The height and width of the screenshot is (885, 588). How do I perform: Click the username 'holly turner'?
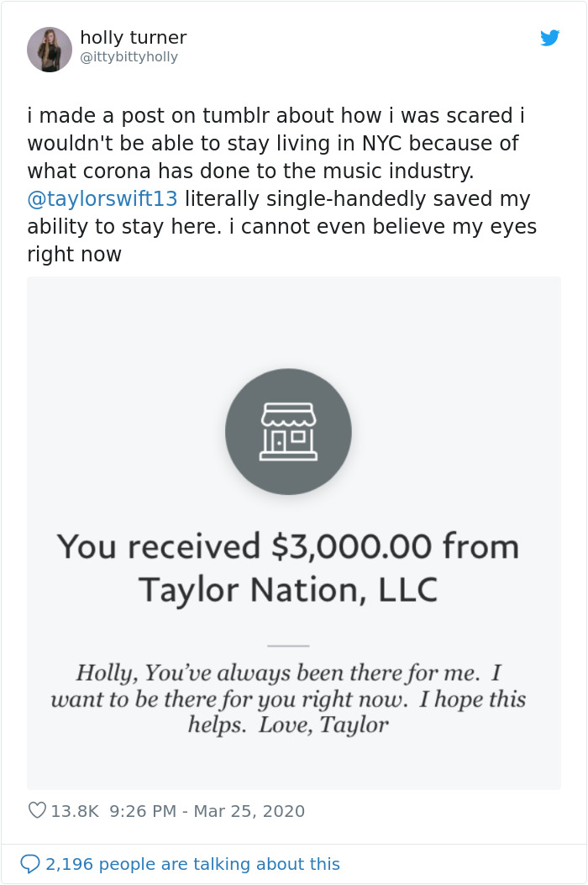(x=133, y=37)
